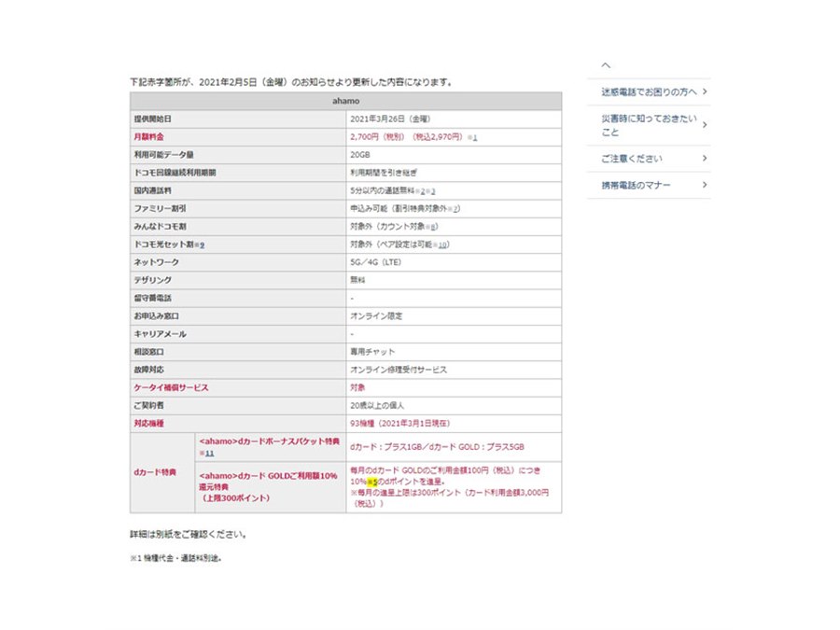840x630 pixels.
Task: Select the 93機種（2021年3月1日現在） value
Action: [400, 424]
